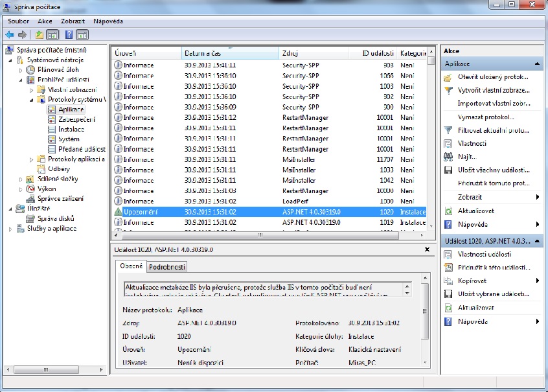Click 'Importovat vlastní zobrazení' action
548x392 pixels.
(493, 104)
